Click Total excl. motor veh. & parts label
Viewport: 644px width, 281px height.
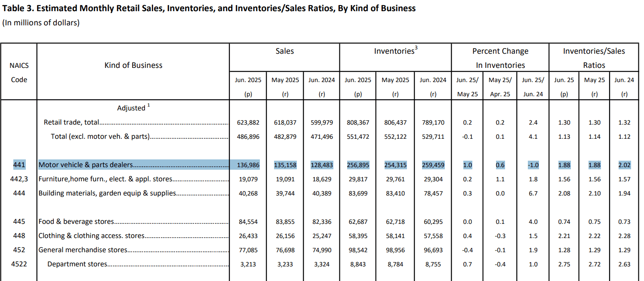pyautogui.click(x=100, y=137)
